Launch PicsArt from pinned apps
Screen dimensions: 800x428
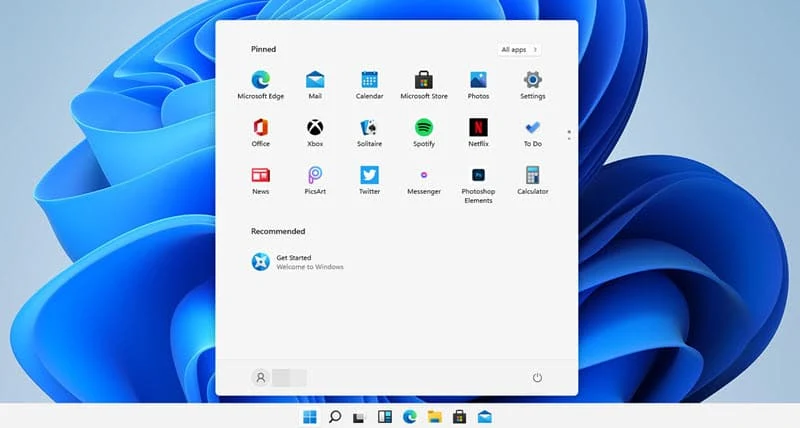click(315, 181)
